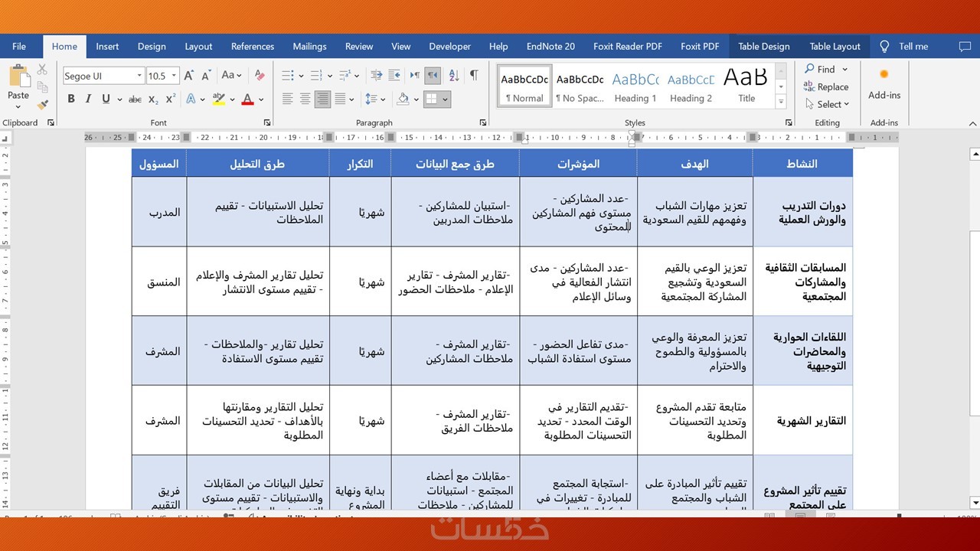This screenshot has width=980, height=551.
Task: Open Replace in Editing group
Action: coord(826,87)
